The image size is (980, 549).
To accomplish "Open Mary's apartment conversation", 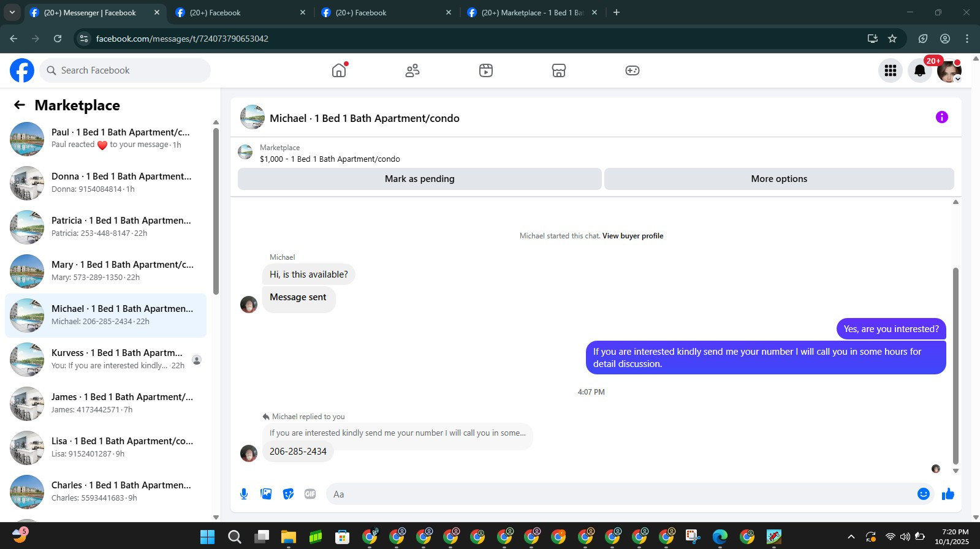I will click(x=105, y=271).
